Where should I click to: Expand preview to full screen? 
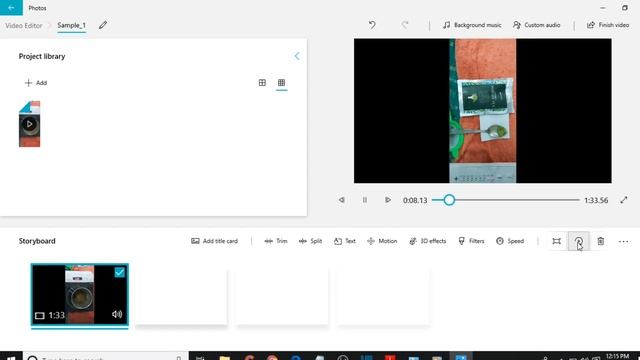tap(624, 200)
